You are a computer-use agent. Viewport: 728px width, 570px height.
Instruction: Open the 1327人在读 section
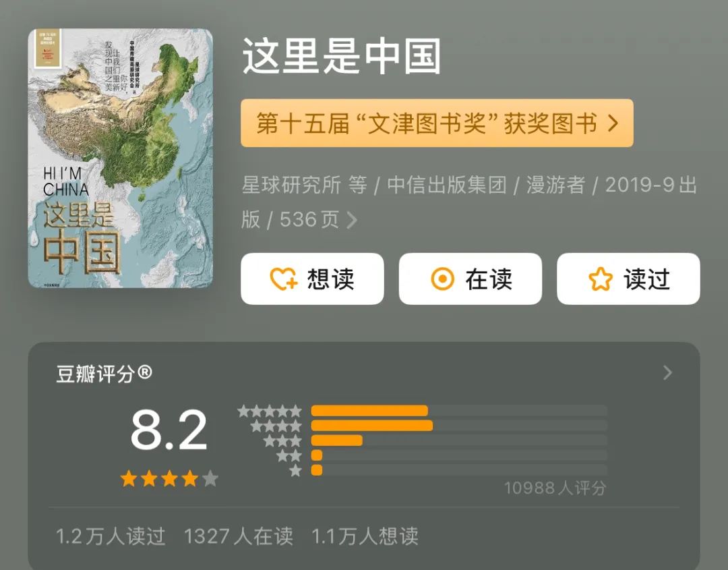pyautogui.click(x=241, y=537)
